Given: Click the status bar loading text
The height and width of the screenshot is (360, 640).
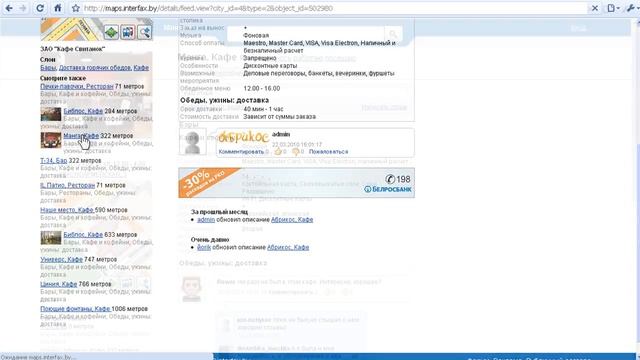Looking at the screenshot, I should [38, 357].
